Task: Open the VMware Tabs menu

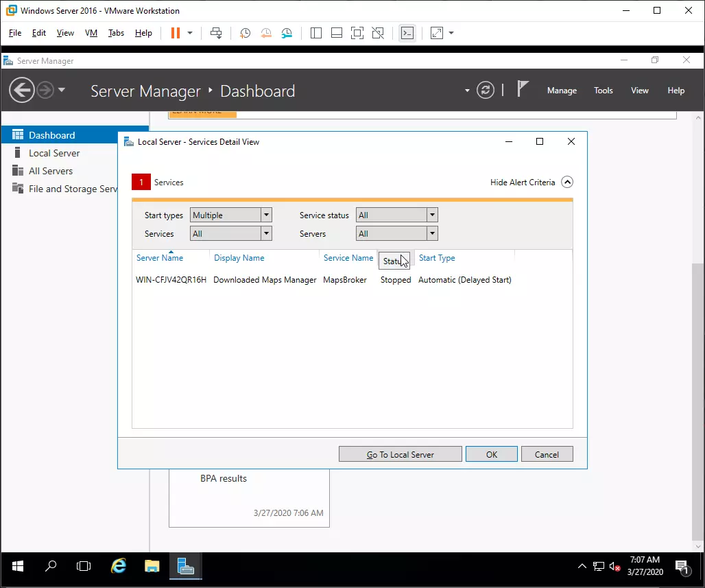Action: coord(116,33)
